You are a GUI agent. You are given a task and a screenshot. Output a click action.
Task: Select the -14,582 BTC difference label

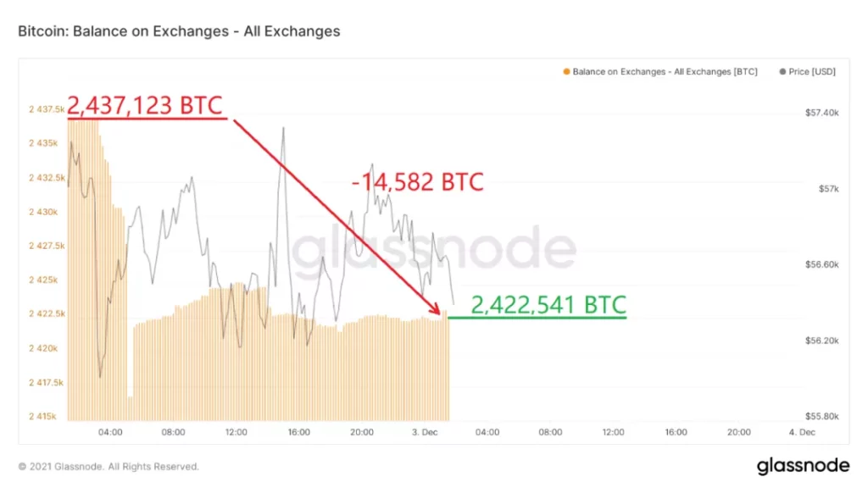[417, 181]
